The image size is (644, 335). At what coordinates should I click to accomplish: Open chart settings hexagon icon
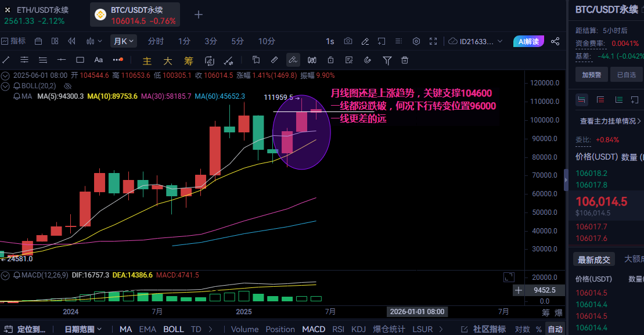[x=416, y=41]
